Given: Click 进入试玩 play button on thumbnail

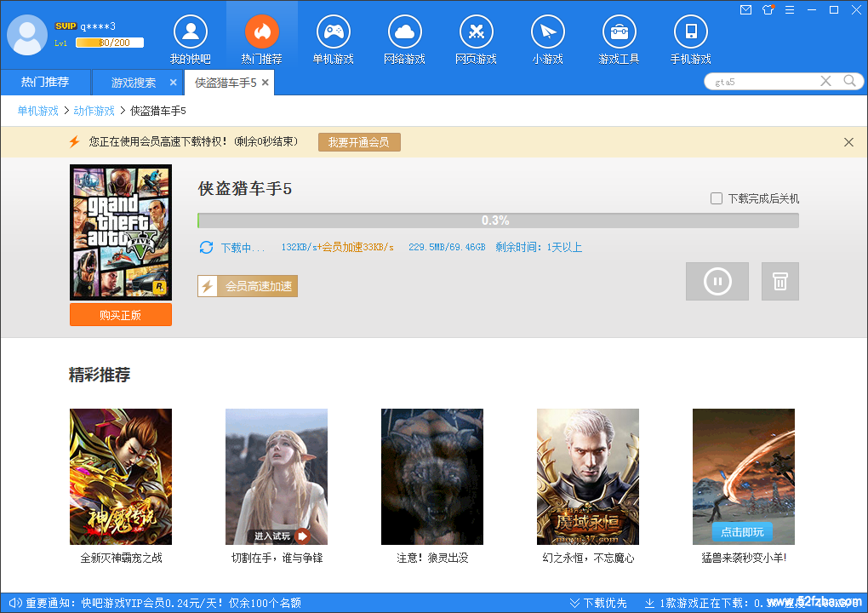Looking at the screenshot, I should tap(281, 536).
